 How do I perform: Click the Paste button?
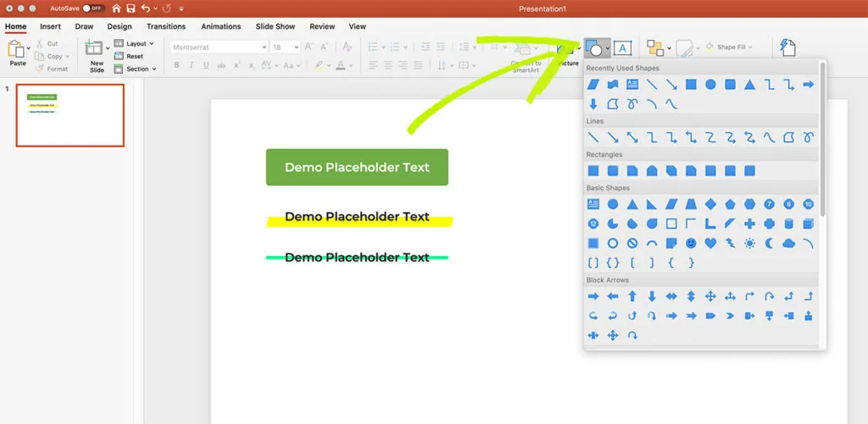tap(17, 53)
